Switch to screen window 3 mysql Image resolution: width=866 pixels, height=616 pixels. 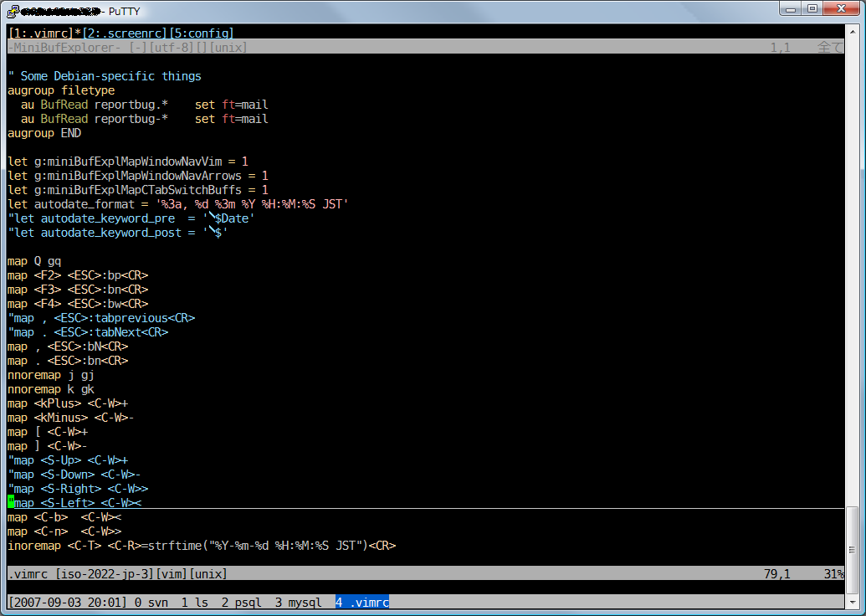(x=299, y=603)
